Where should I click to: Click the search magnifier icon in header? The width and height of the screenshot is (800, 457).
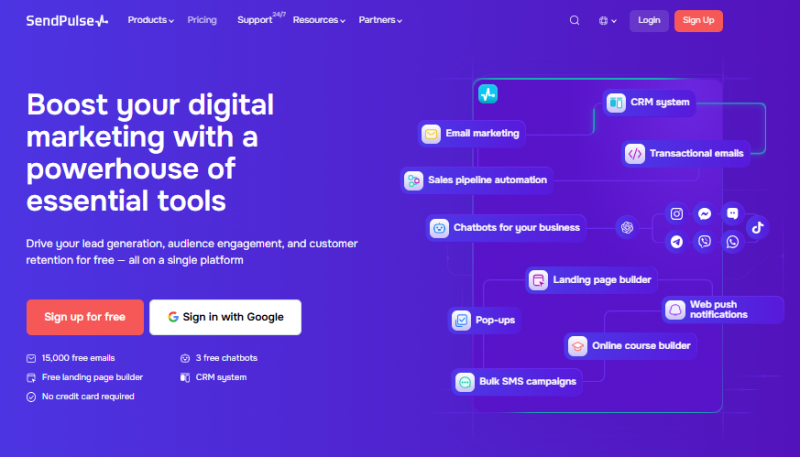click(x=574, y=20)
